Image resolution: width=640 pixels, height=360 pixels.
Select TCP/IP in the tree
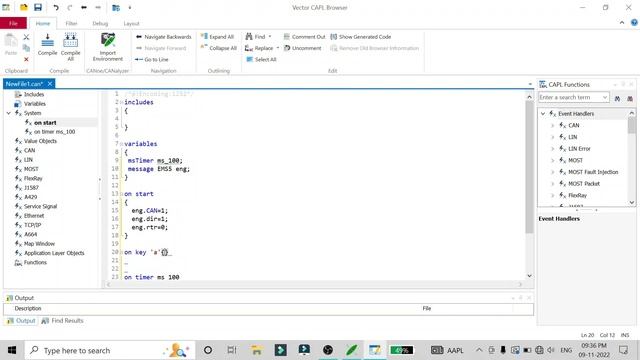pyautogui.click(x=32, y=225)
